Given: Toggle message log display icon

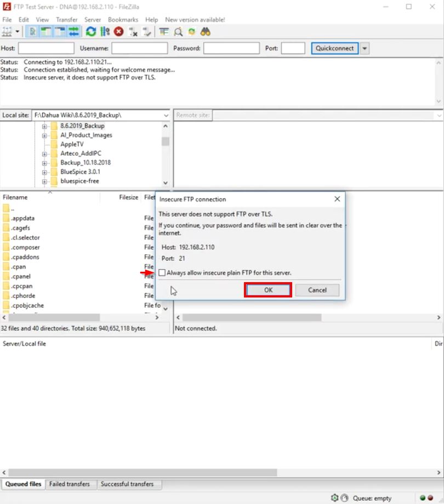Looking at the screenshot, I should (32, 32).
